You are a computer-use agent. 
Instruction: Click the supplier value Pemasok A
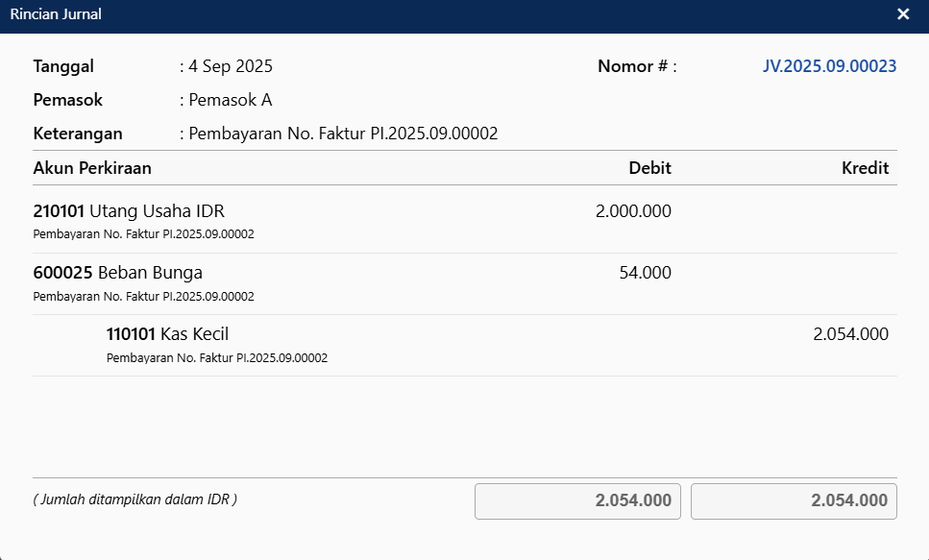tap(231, 100)
